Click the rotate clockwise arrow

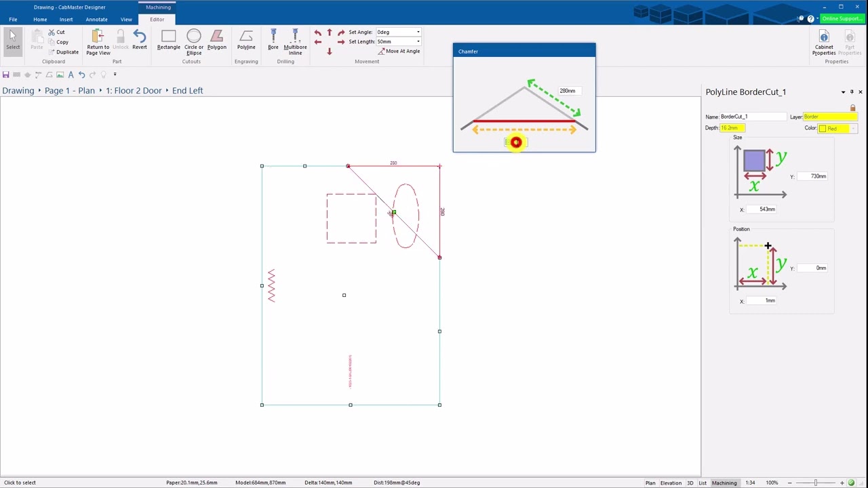click(x=340, y=33)
